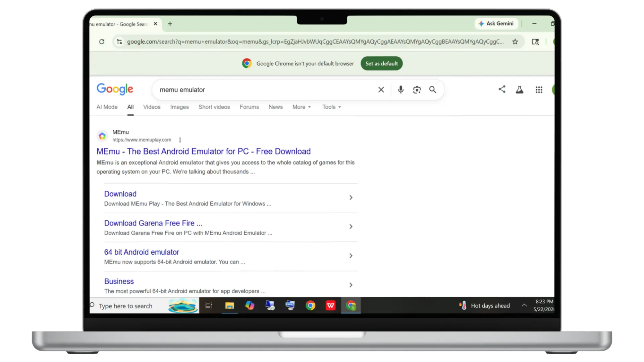This screenshot has width=644, height=362.
Task: Switch to Short videos tab
Action: click(214, 107)
